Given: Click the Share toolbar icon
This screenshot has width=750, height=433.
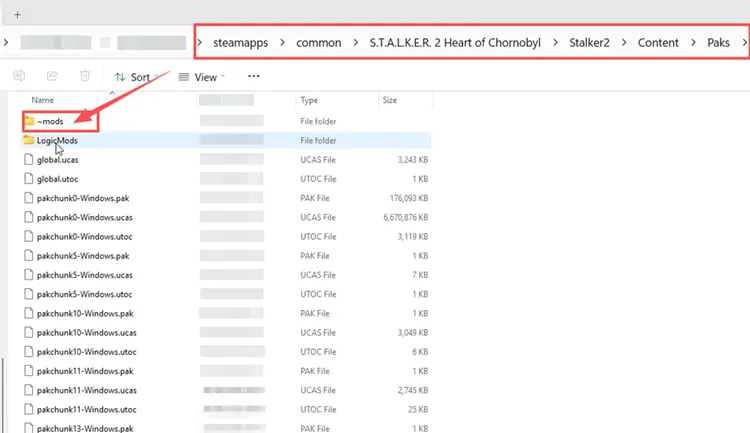Looking at the screenshot, I should coord(52,76).
